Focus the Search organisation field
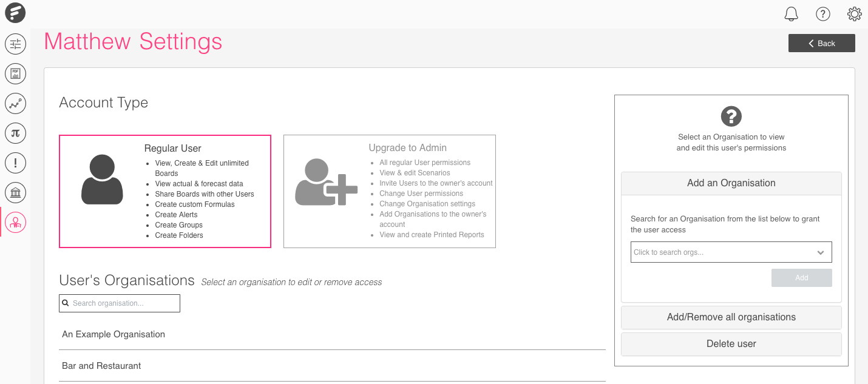The width and height of the screenshot is (868, 384). click(120, 303)
